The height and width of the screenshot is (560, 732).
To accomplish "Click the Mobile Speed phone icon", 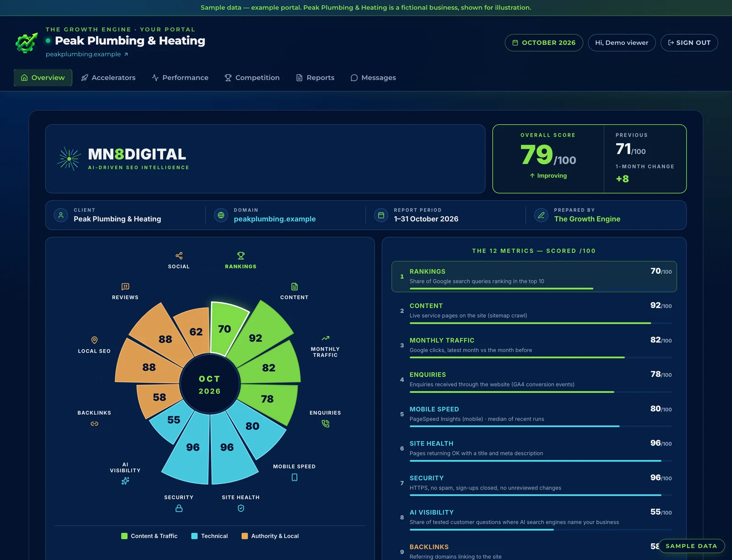I will tap(295, 477).
